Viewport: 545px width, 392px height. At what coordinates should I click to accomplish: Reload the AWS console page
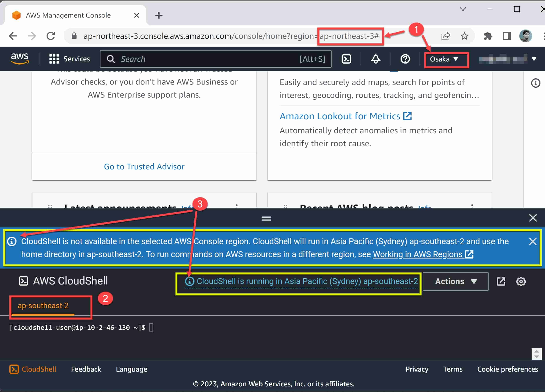pos(51,36)
